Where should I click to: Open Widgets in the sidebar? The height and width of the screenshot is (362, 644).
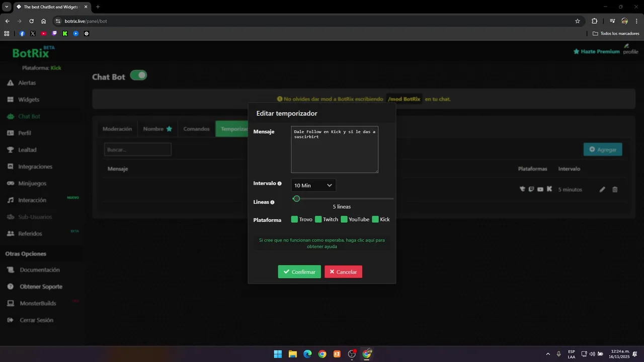tap(29, 100)
